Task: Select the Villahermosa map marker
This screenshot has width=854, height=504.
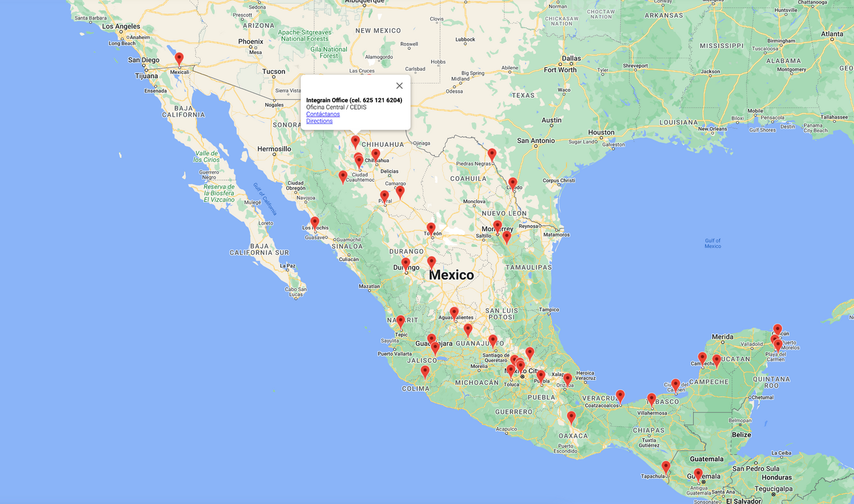Action: (x=651, y=399)
